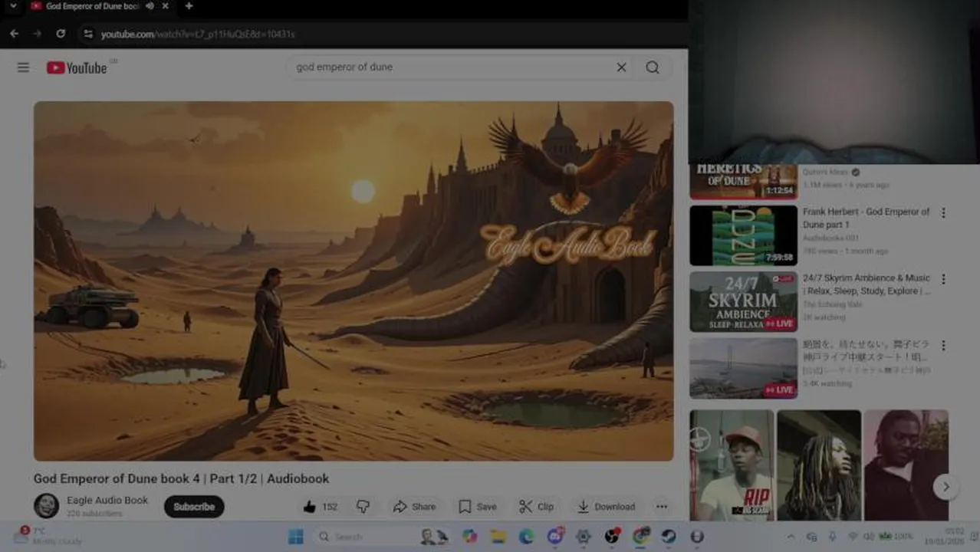The height and width of the screenshot is (552, 980).
Task: Go back with browser back arrow
Action: tap(14, 34)
